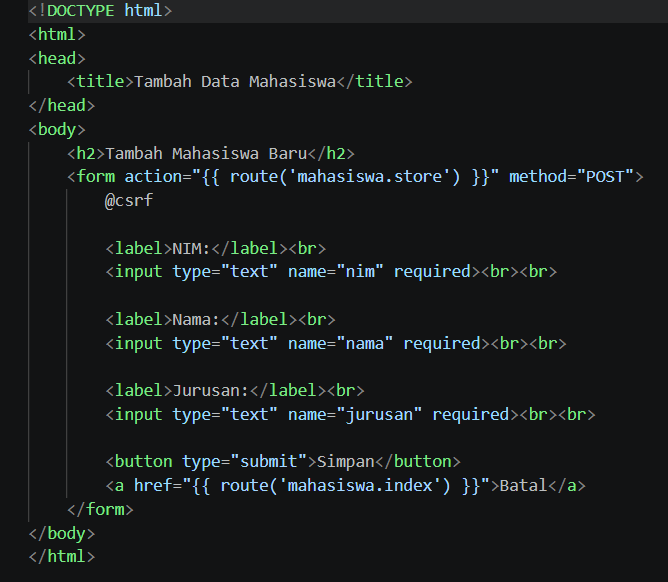
Task: Click the closing form tag
Action: tap(100, 509)
